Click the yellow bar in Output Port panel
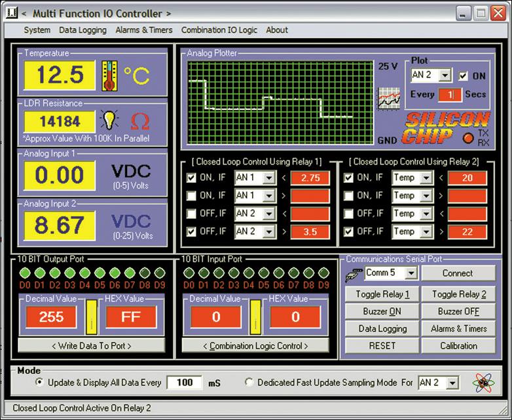 (92, 317)
